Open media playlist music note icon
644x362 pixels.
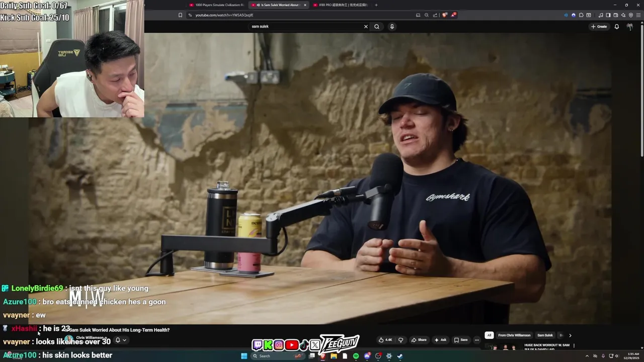point(601,15)
